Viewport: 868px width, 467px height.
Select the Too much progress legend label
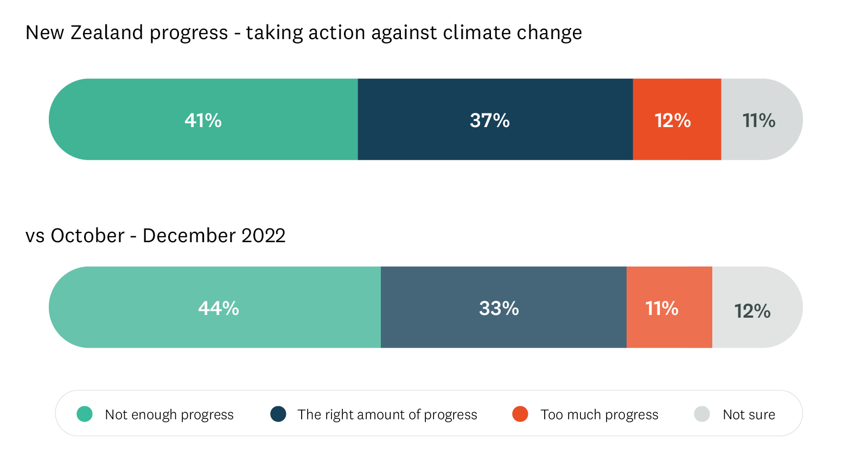[x=599, y=415]
